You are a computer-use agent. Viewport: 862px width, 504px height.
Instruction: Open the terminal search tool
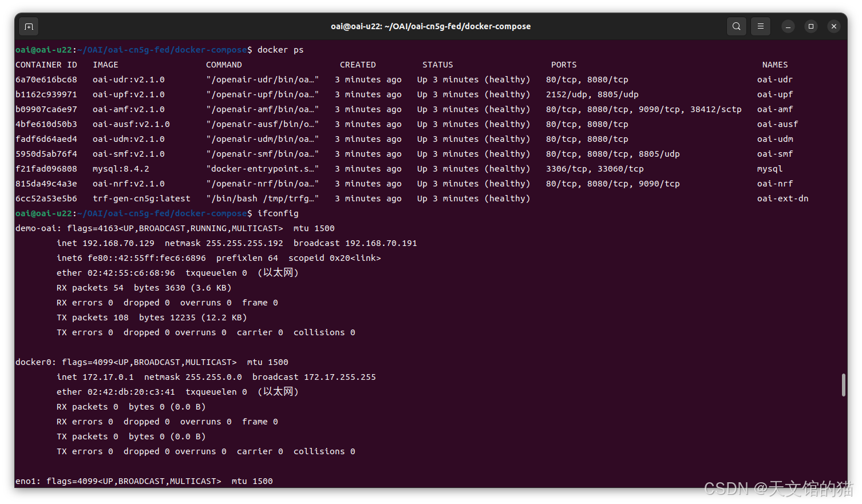(737, 26)
